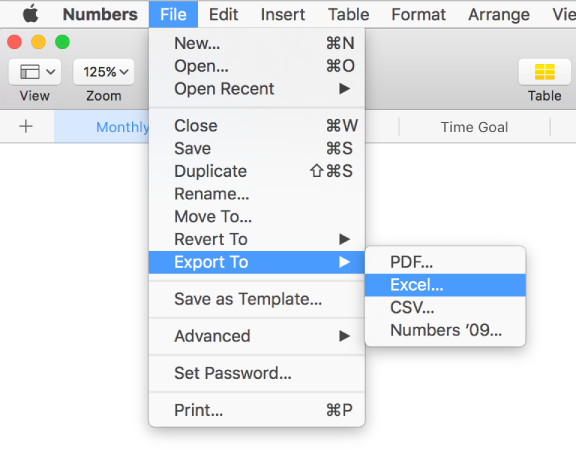Export spreadsheet to CSV…
This screenshot has width=576, height=450.
(x=445, y=307)
